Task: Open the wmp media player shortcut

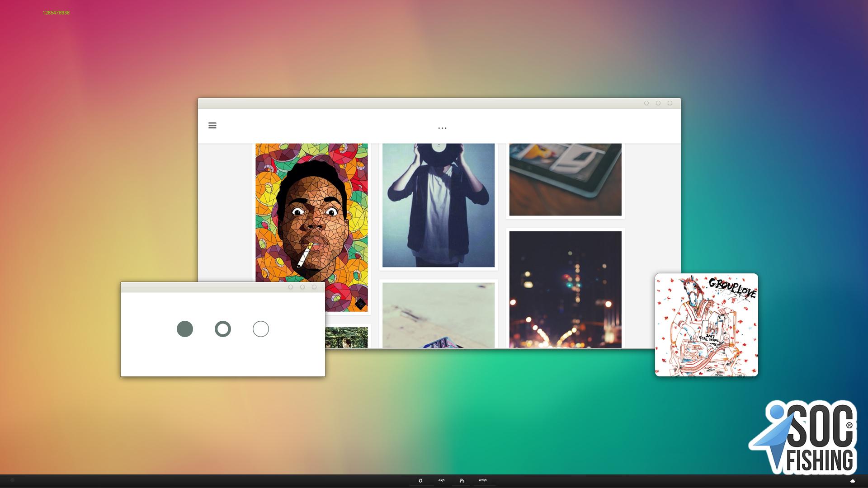Action: pos(483,480)
